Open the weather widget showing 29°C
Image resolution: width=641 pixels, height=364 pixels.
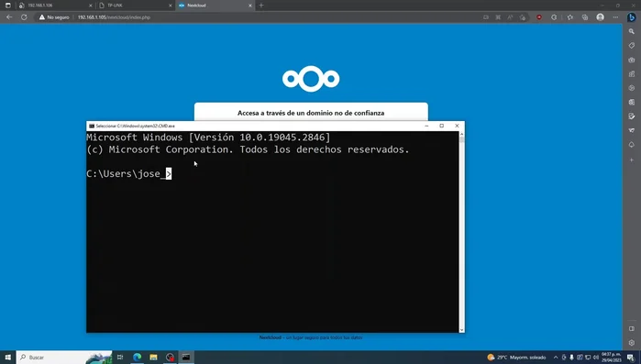[516, 357]
